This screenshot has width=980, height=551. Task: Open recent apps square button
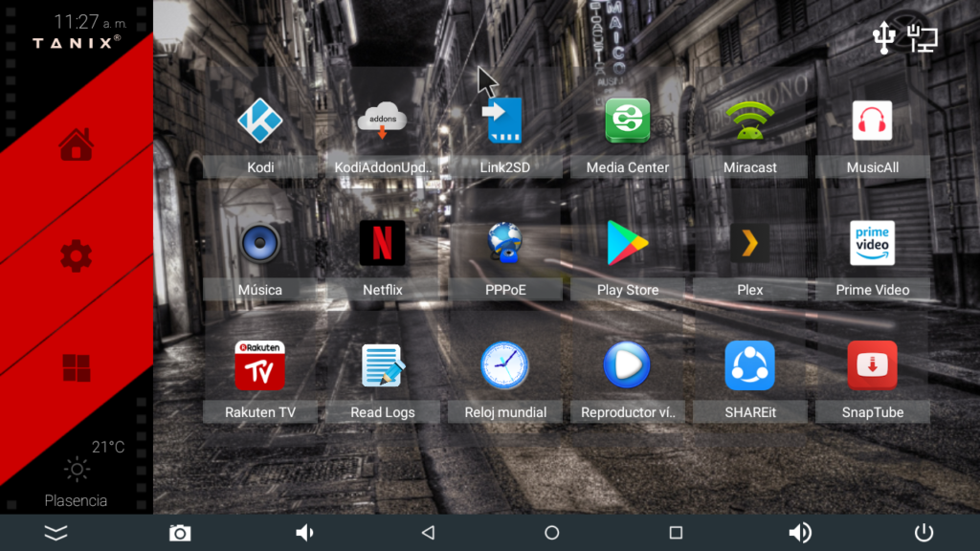(x=676, y=533)
